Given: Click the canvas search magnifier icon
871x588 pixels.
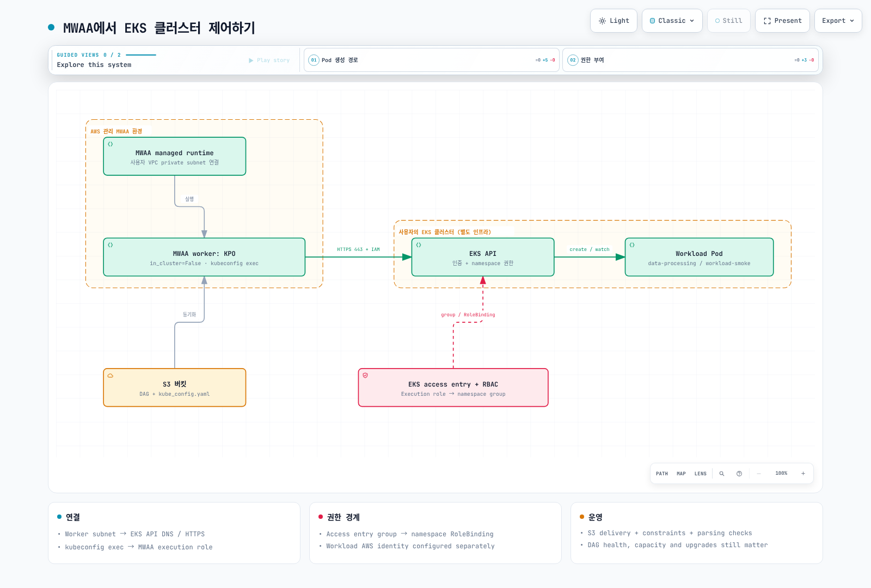Looking at the screenshot, I should pos(722,474).
